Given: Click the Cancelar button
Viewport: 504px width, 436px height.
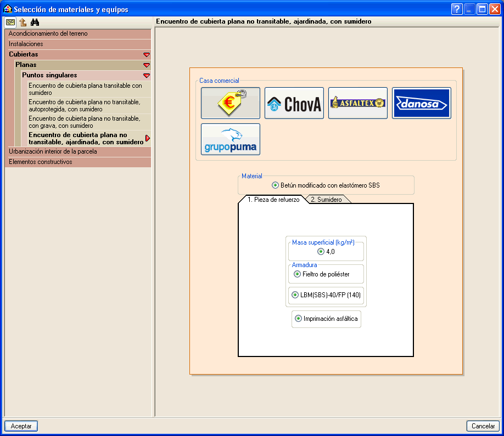Looking at the screenshot, I should coord(483,426).
